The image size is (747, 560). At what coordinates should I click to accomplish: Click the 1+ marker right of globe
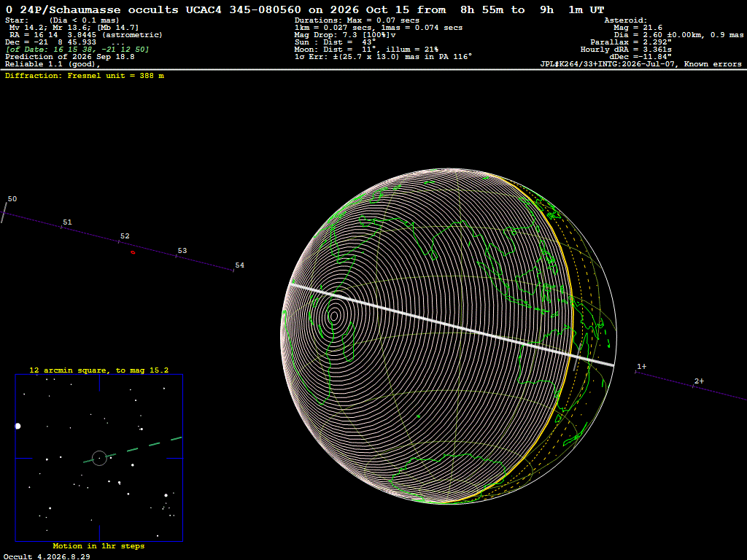tap(642, 366)
